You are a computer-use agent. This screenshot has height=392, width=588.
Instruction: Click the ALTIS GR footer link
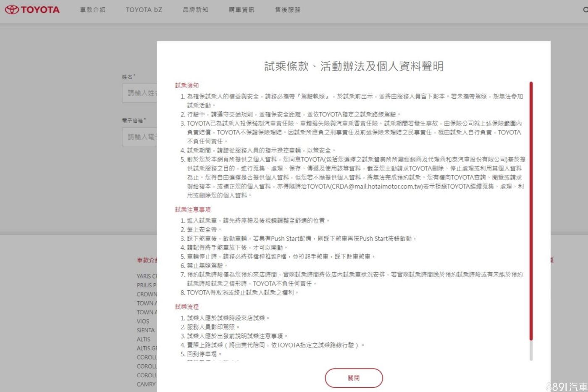tap(147, 348)
